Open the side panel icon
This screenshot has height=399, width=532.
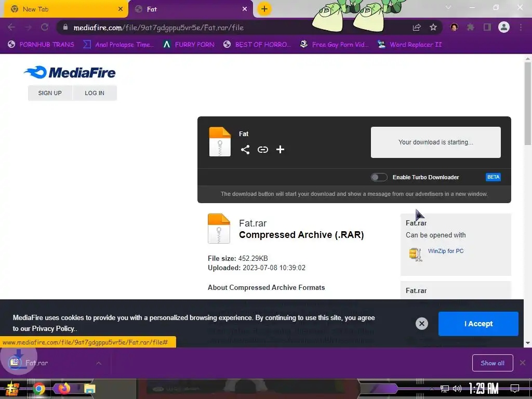(487, 28)
